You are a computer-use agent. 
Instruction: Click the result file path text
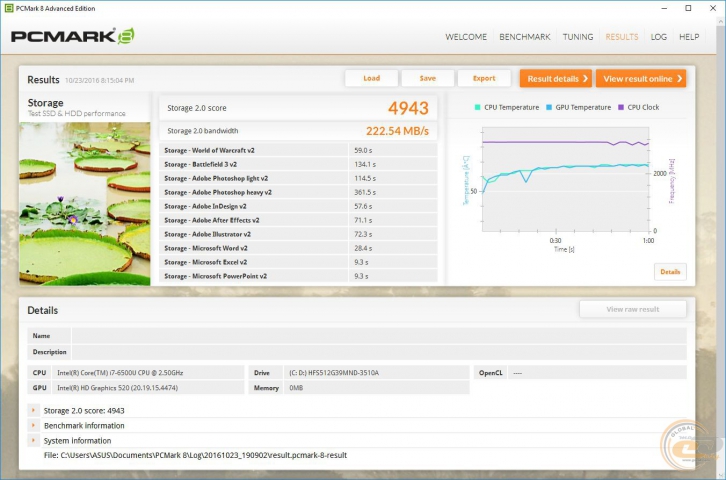coord(195,455)
